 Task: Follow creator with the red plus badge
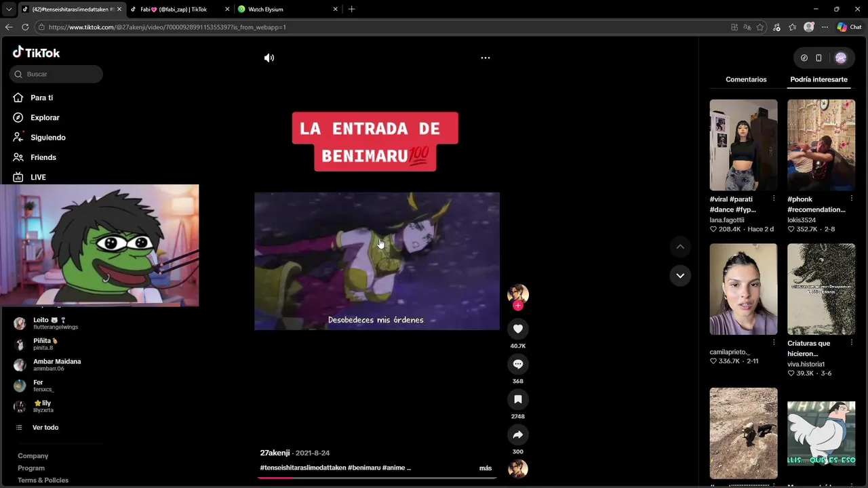518,306
